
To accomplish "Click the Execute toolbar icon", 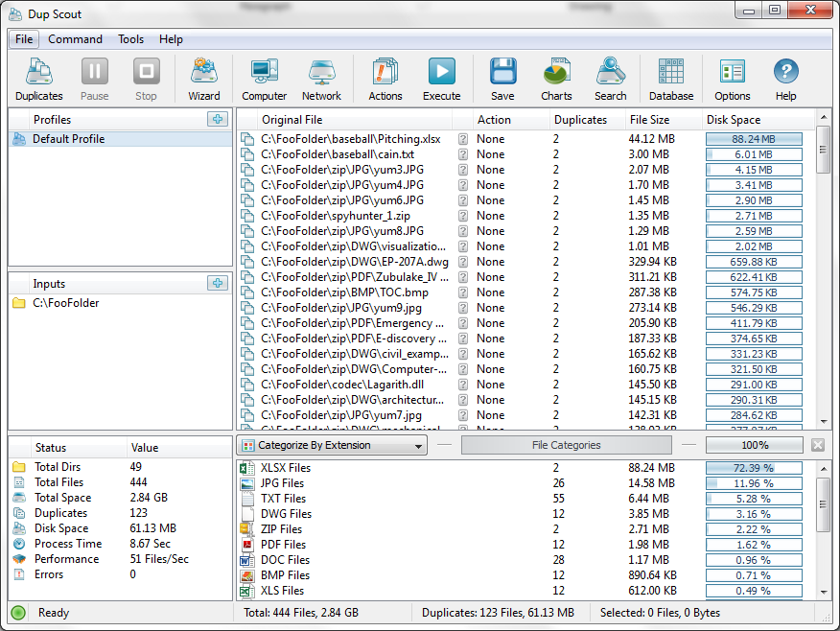I will [x=441, y=80].
